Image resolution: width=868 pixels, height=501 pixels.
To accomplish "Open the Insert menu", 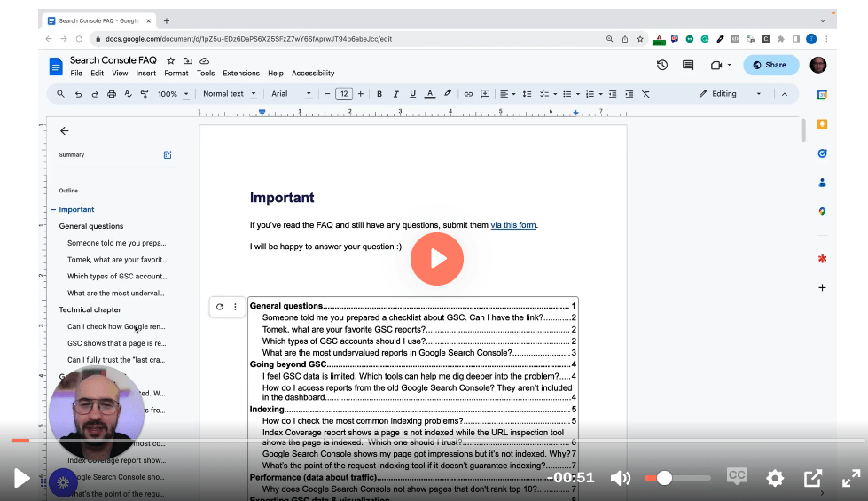I will [x=145, y=73].
